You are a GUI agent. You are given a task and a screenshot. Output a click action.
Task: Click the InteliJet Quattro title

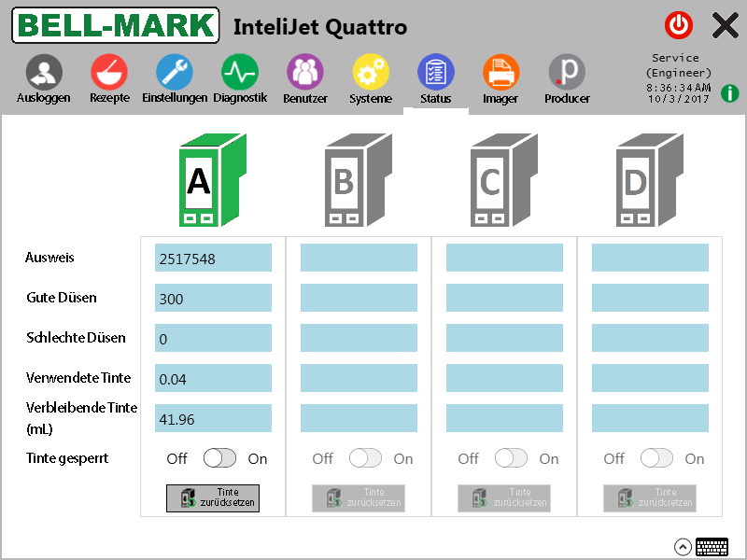[320, 27]
